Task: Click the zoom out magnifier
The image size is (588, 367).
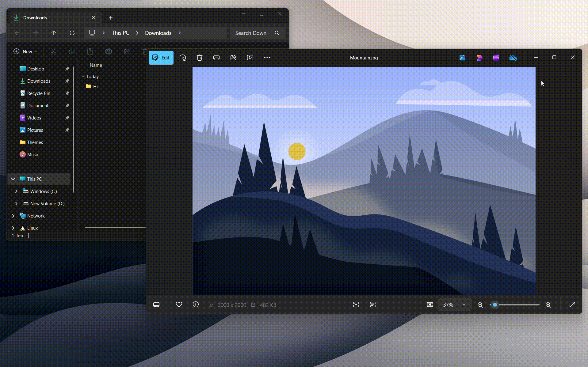Action: tap(480, 305)
